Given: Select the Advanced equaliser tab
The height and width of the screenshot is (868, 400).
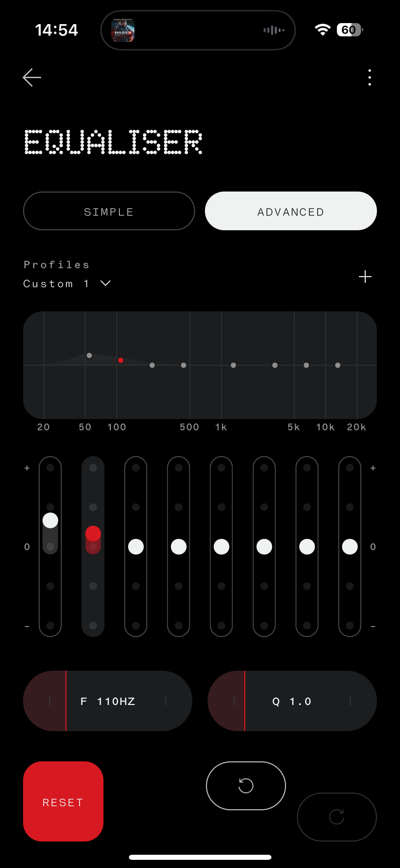Looking at the screenshot, I should (291, 211).
